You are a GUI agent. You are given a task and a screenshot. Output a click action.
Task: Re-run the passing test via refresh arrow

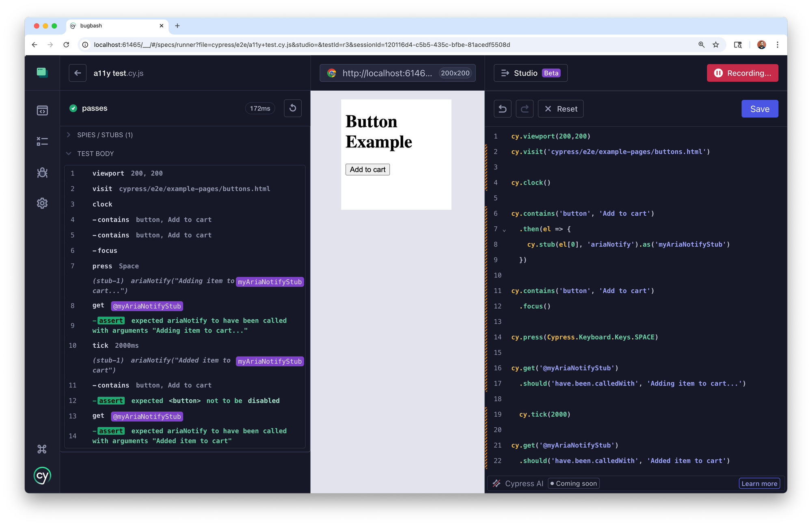(292, 108)
